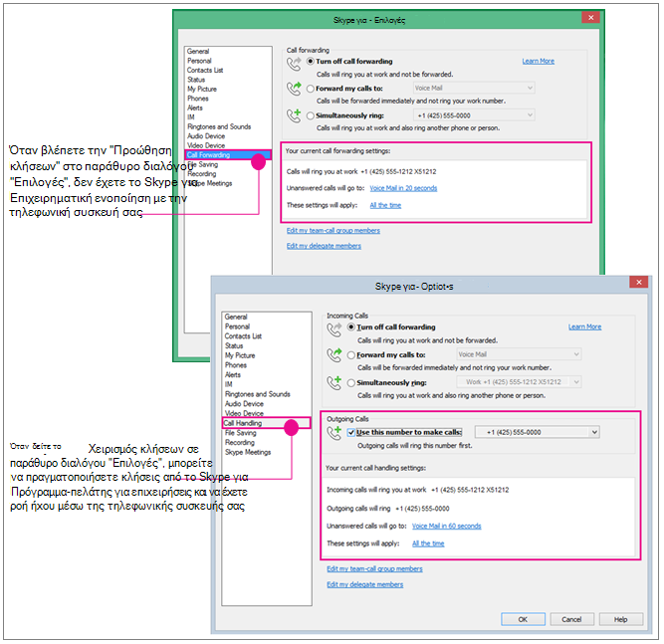Click All the time link in the top window
This screenshot has width=664, height=644.
(385, 205)
